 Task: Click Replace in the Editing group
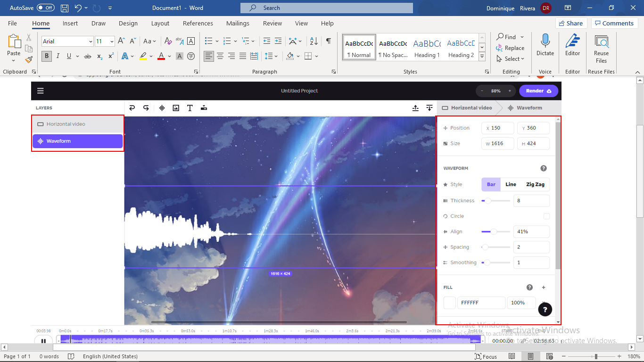tap(510, 48)
